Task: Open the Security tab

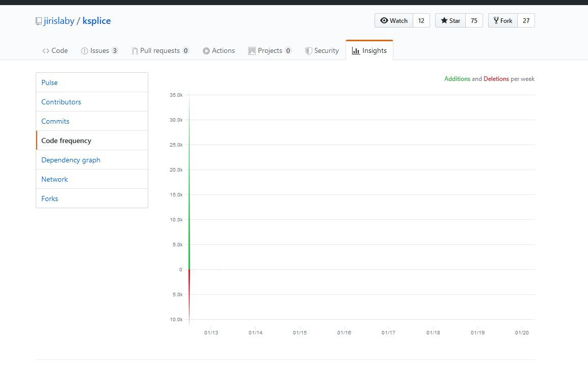Action: (322, 50)
